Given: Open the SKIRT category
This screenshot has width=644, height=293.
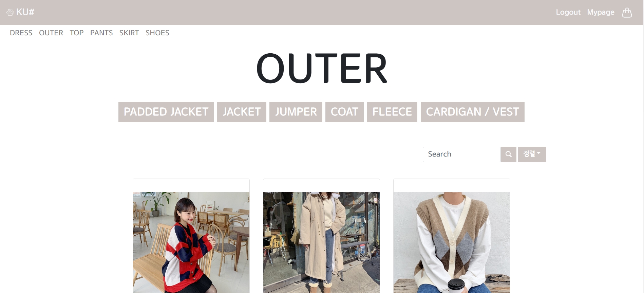Looking at the screenshot, I should pyautogui.click(x=129, y=33).
